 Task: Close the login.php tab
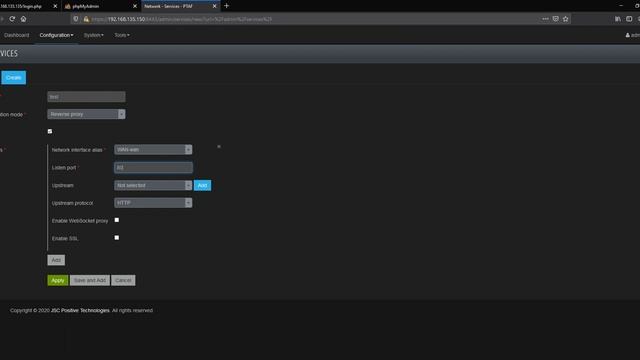coord(55,6)
